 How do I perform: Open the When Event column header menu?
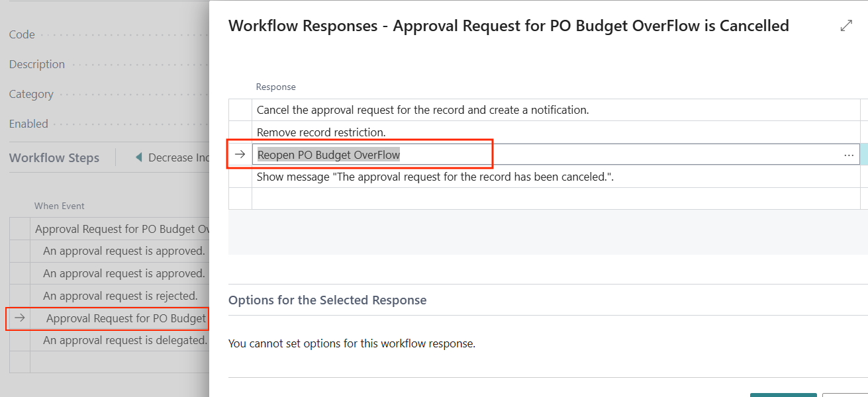[60, 206]
